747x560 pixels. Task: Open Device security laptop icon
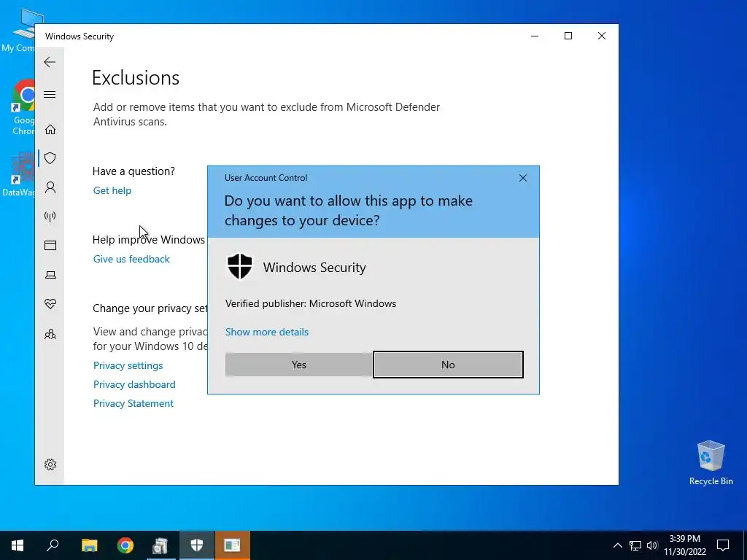tap(50, 275)
